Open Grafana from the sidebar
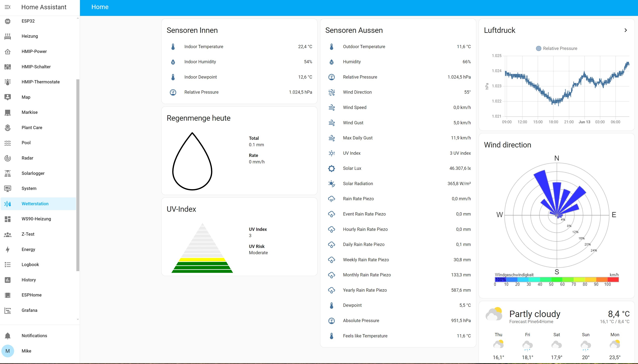 [x=29, y=310]
